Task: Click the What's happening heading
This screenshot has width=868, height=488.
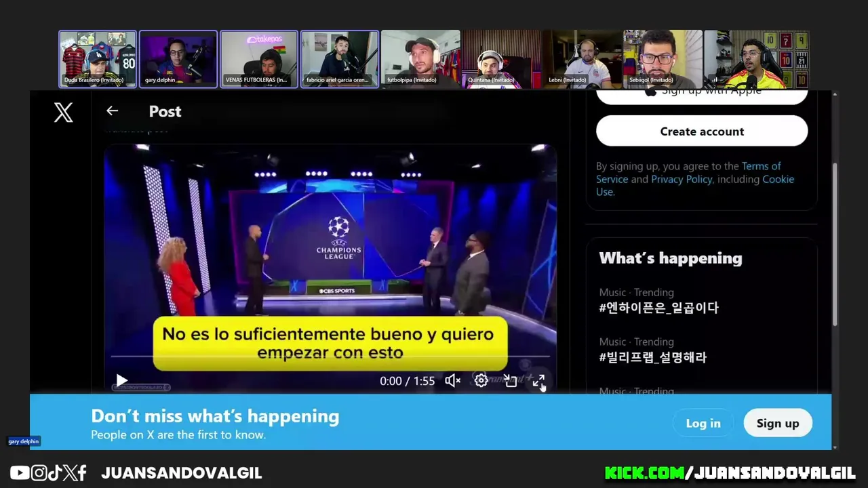Action: pyautogui.click(x=671, y=258)
